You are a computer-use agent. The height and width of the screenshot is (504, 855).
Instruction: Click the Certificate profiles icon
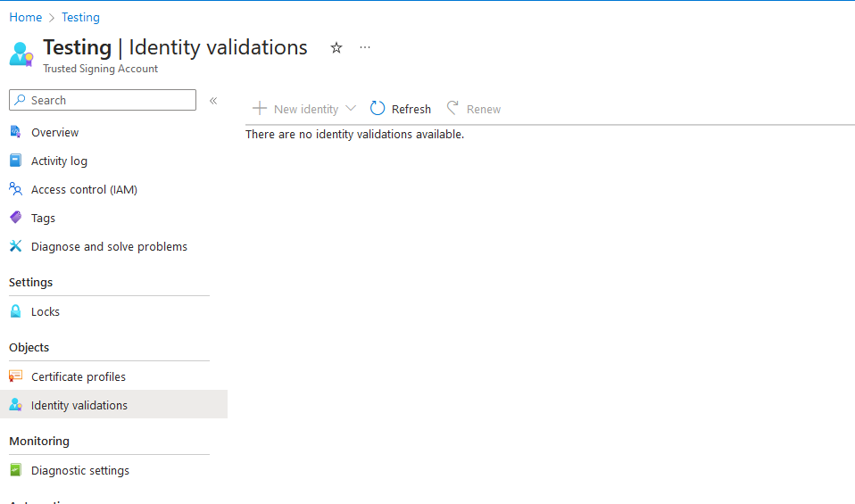16,376
